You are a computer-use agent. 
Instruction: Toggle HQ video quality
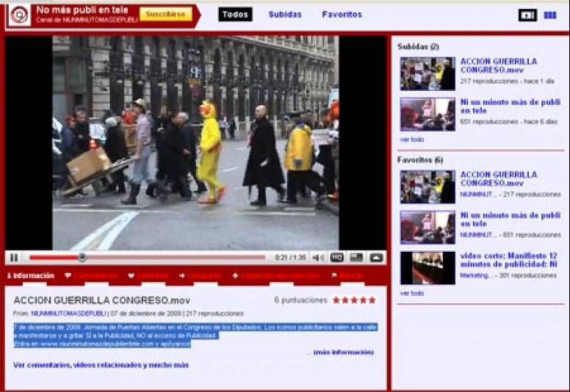[337, 258]
